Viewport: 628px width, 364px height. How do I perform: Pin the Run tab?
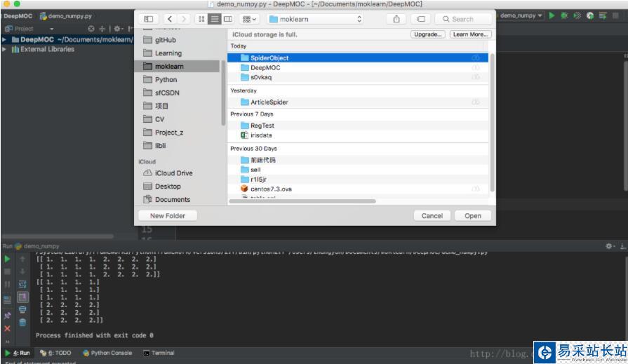click(x=7, y=316)
